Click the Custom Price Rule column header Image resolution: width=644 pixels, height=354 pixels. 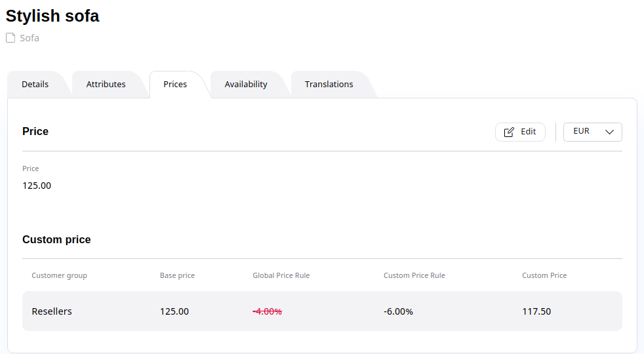pos(414,275)
